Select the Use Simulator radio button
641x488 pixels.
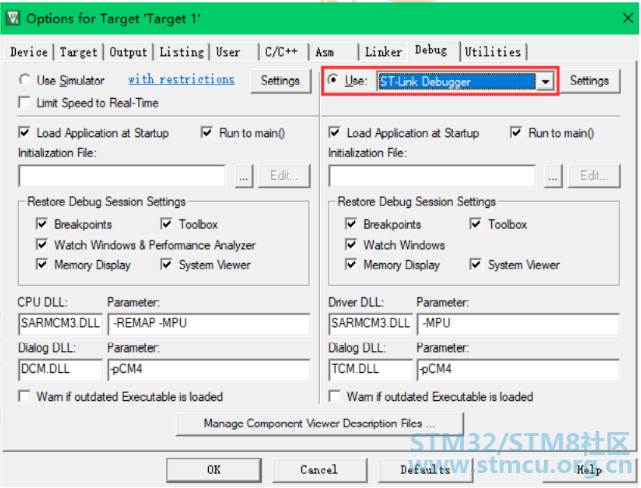click(25, 80)
